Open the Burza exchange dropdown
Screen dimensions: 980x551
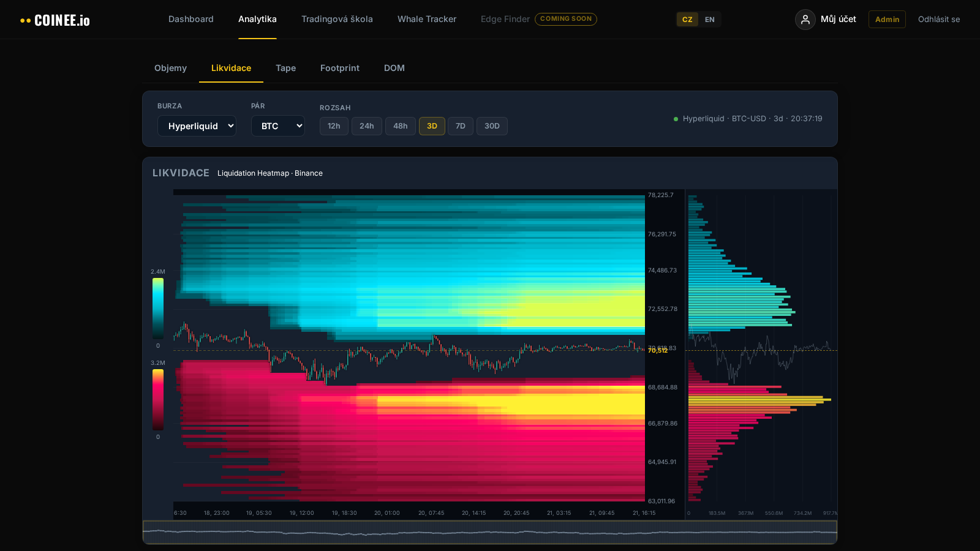click(x=197, y=126)
